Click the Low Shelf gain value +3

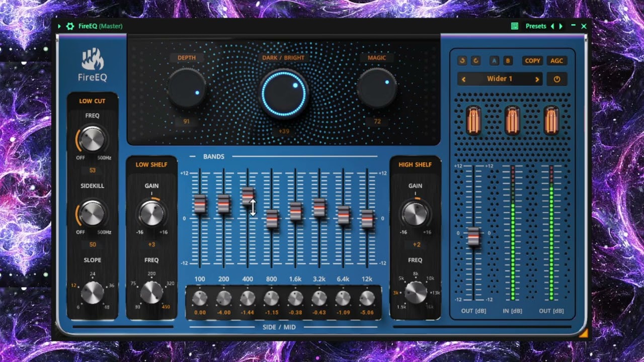tap(151, 245)
